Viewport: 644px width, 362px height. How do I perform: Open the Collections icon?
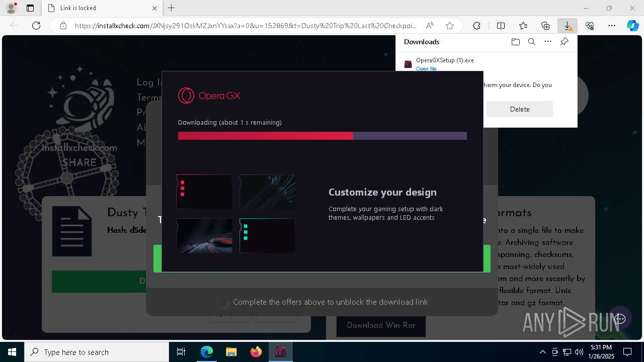point(545,26)
